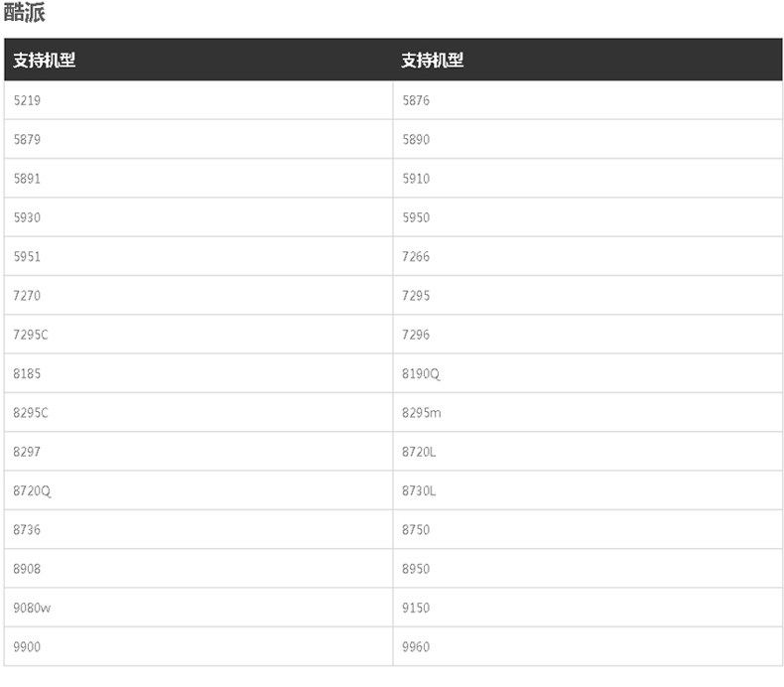Screen dimensions: 784x687
Task: Select model 7266 in the table
Action: click(x=416, y=256)
